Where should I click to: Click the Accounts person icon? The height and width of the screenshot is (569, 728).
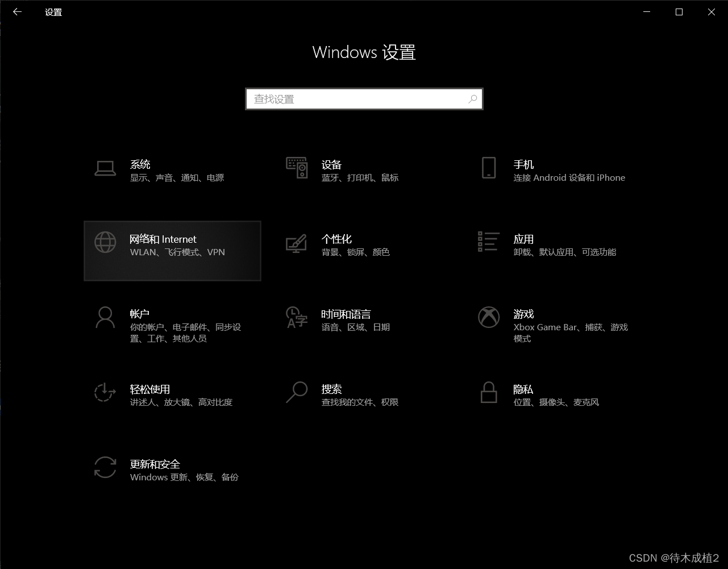pyautogui.click(x=105, y=318)
